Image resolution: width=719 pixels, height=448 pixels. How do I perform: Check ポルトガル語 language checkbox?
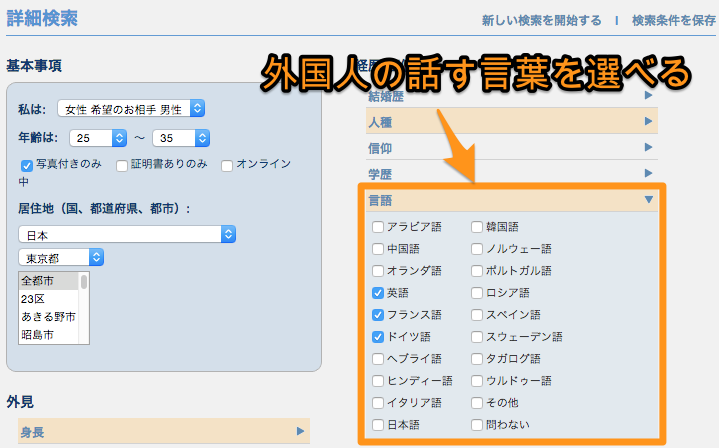point(477,271)
